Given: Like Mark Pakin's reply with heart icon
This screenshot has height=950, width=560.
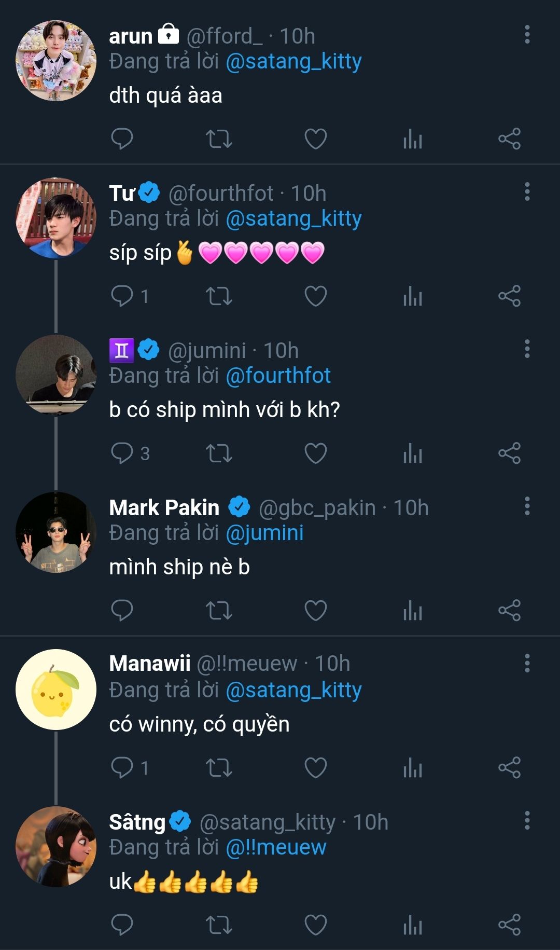Looking at the screenshot, I should [315, 610].
